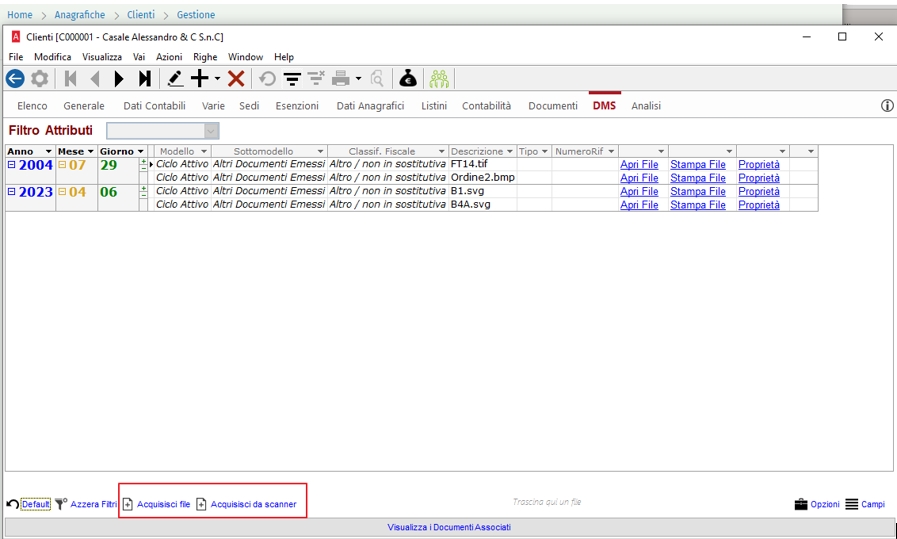897x539 pixels.
Task: Click the Opzioni briefcase icon
Action: [801, 504]
